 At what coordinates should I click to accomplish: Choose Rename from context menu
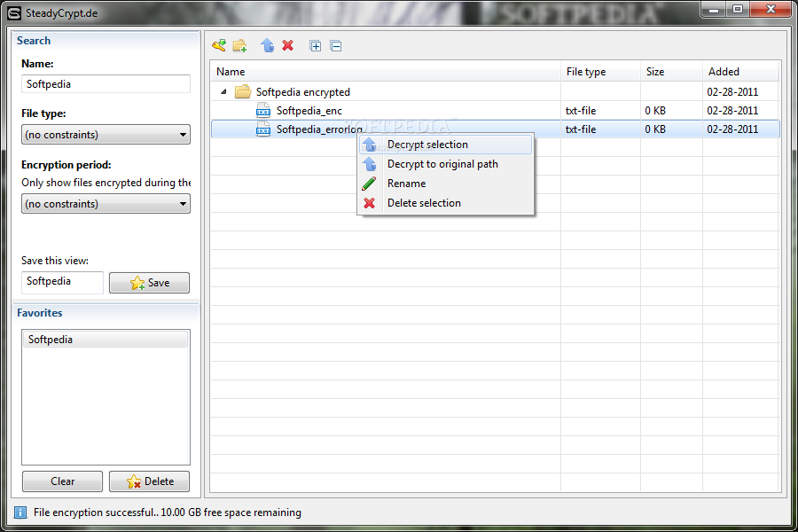pyautogui.click(x=445, y=184)
